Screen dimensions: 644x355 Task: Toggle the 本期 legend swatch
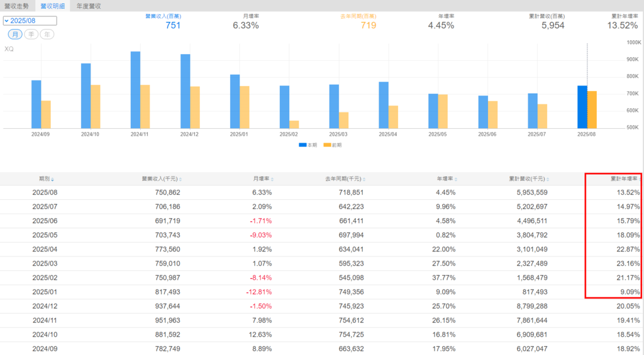(303, 145)
